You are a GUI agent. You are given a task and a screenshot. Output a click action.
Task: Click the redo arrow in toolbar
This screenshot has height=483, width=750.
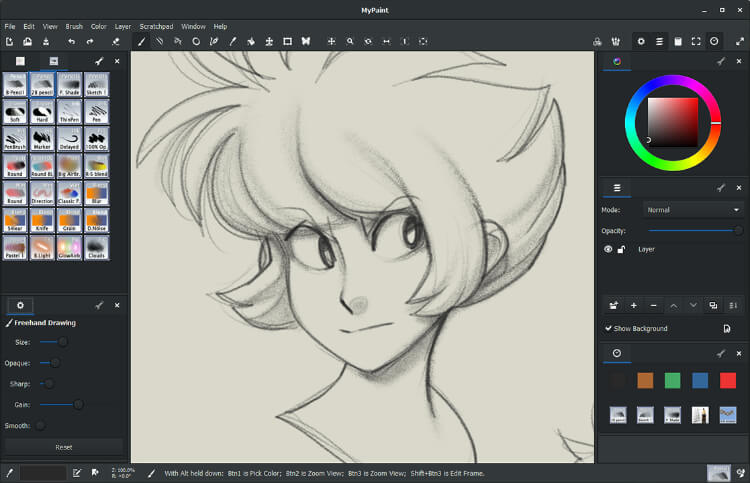90,42
